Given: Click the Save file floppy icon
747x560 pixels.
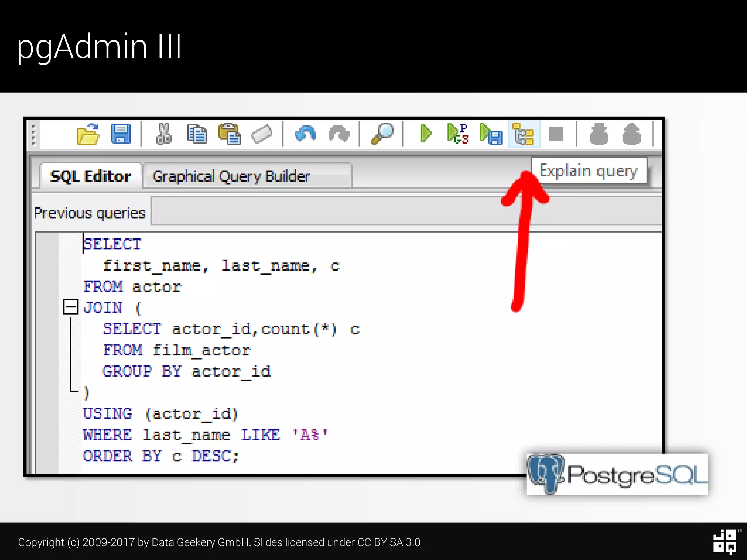Looking at the screenshot, I should (121, 134).
